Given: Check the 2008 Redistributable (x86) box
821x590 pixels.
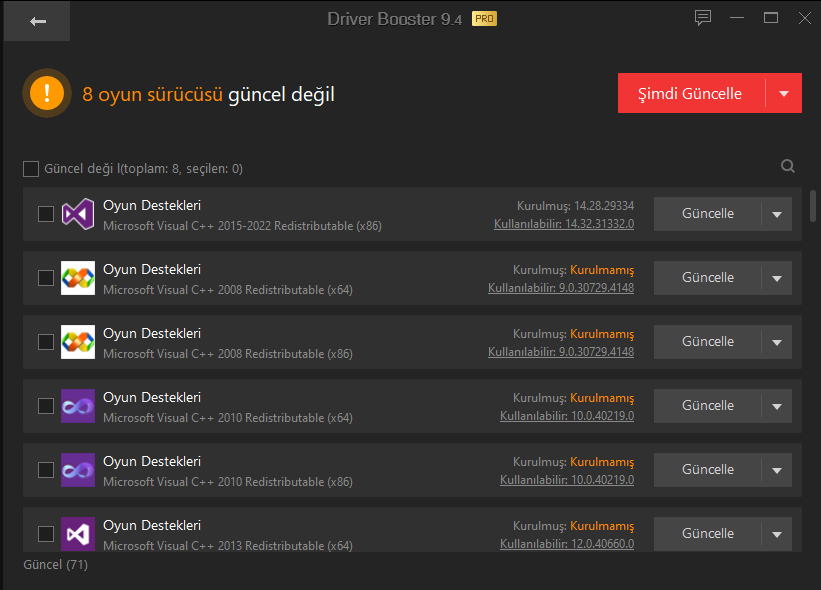Looking at the screenshot, I should pyautogui.click(x=46, y=342).
